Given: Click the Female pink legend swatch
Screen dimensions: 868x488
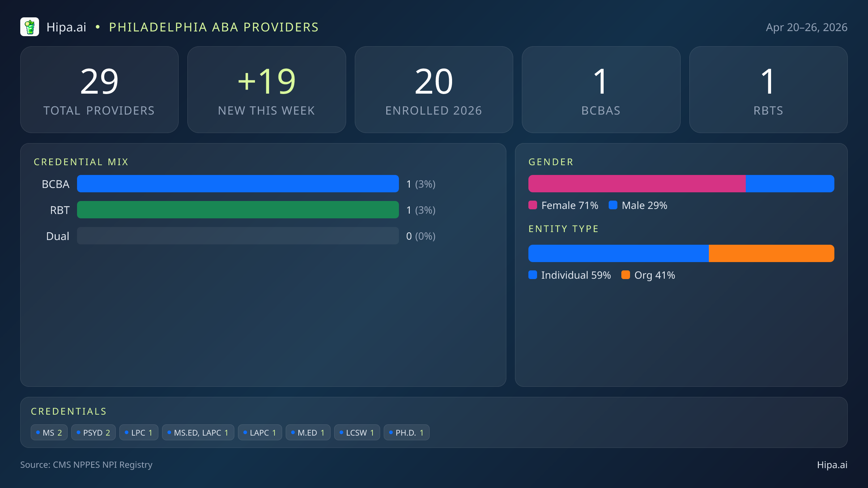Looking at the screenshot, I should point(532,205).
